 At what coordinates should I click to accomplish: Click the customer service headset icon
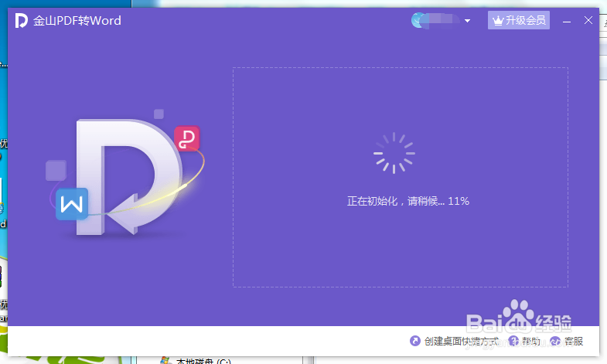555,341
